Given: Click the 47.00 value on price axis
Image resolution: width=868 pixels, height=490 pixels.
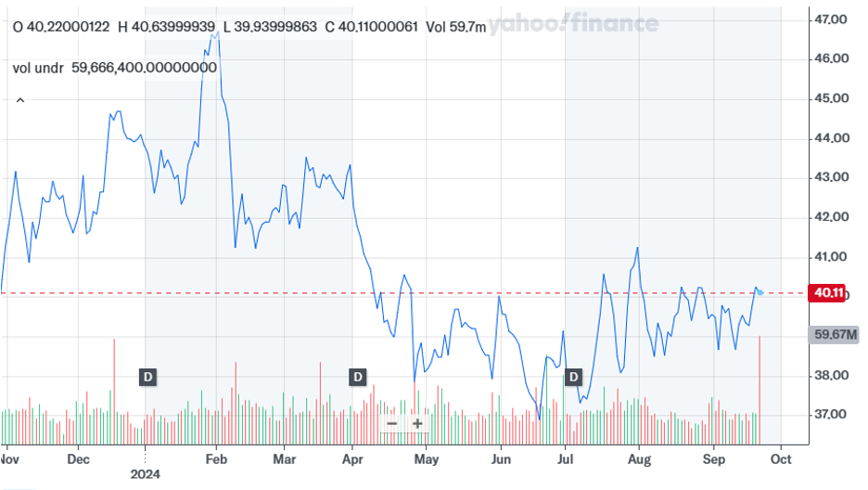Looking at the screenshot, I should [833, 19].
